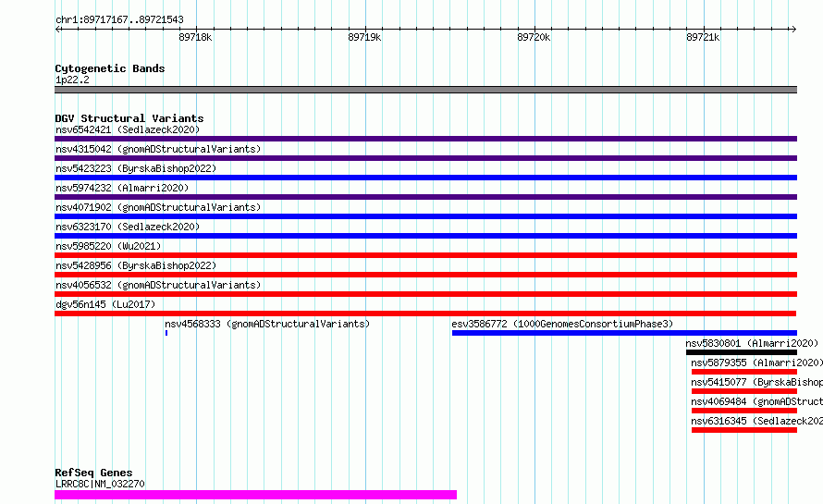Click the 89719k ruler tick label

[364, 37]
